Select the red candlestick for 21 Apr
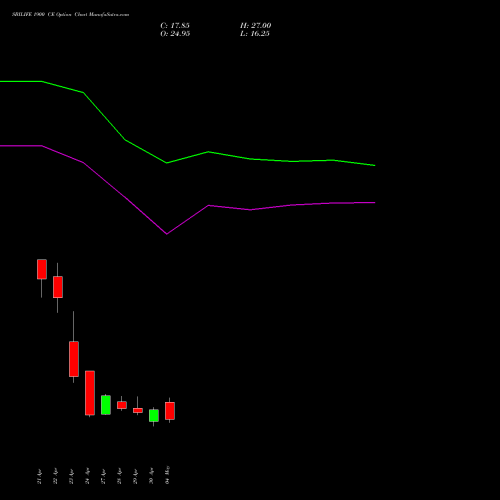The image size is (500, 500). point(42,269)
